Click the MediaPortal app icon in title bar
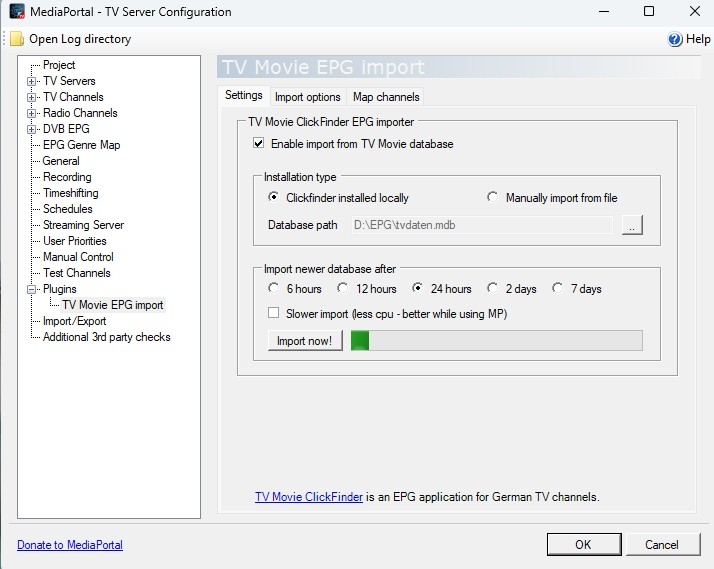Screen dimensions: 714x569 17,12
